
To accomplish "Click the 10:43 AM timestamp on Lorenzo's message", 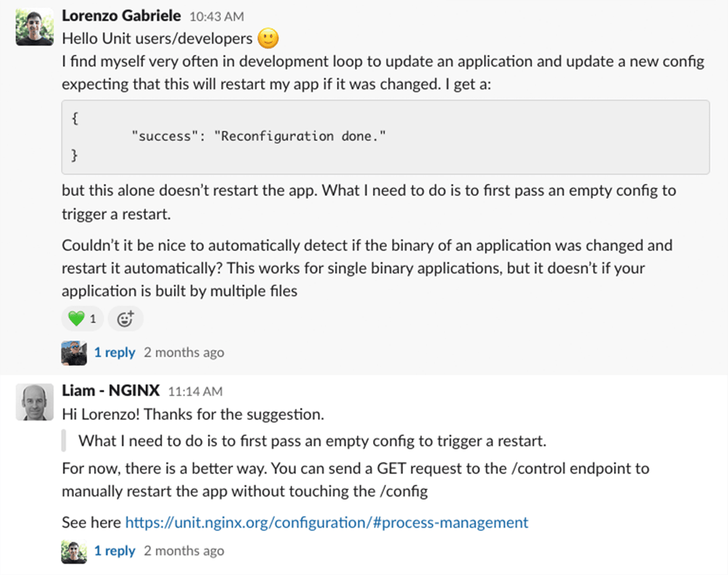I will tap(217, 16).
